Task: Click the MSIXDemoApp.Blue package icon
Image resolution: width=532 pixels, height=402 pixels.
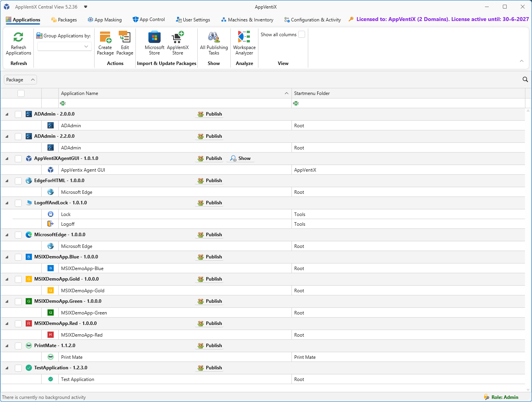Action: point(28,257)
